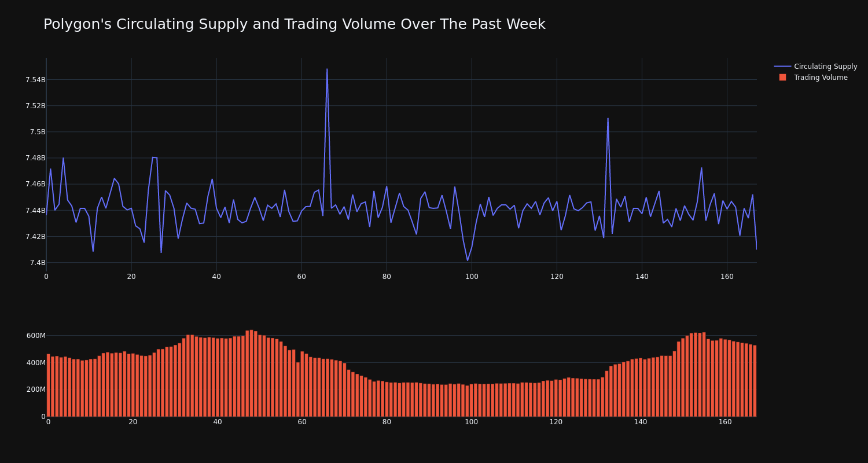Click the blue Circulating Supply legend line

(x=782, y=67)
